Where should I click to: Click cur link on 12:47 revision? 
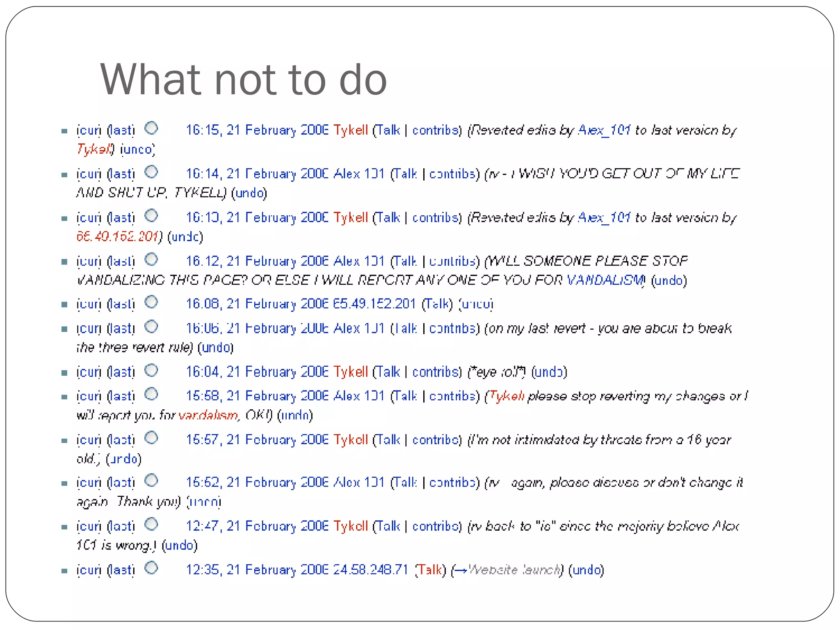tap(89, 526)
